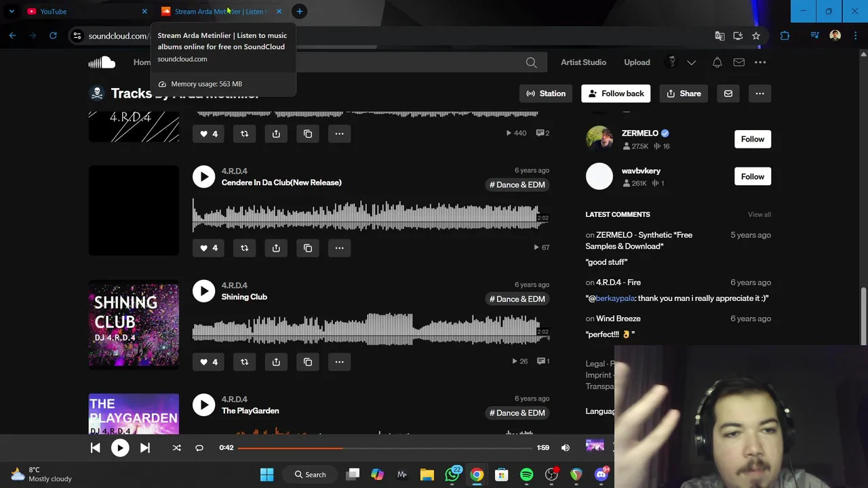The height and width of the screenshot is (488, 868).
Task: Seek within Shining Club waveform
Action: pyautogui.click(x=371, y=331)
